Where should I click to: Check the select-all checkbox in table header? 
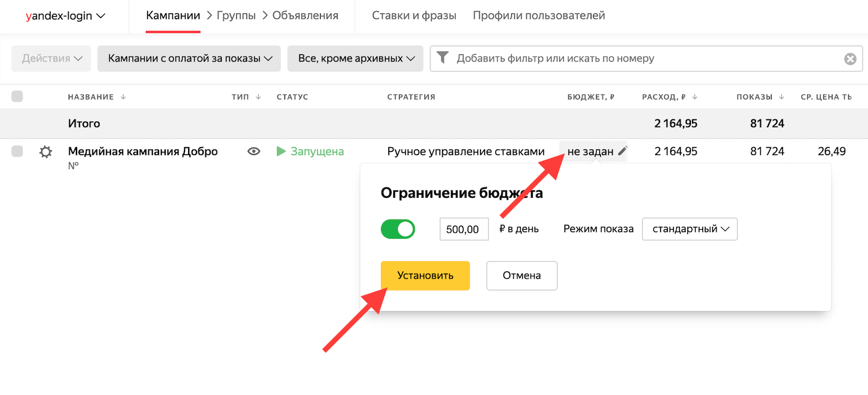point(17,96)
